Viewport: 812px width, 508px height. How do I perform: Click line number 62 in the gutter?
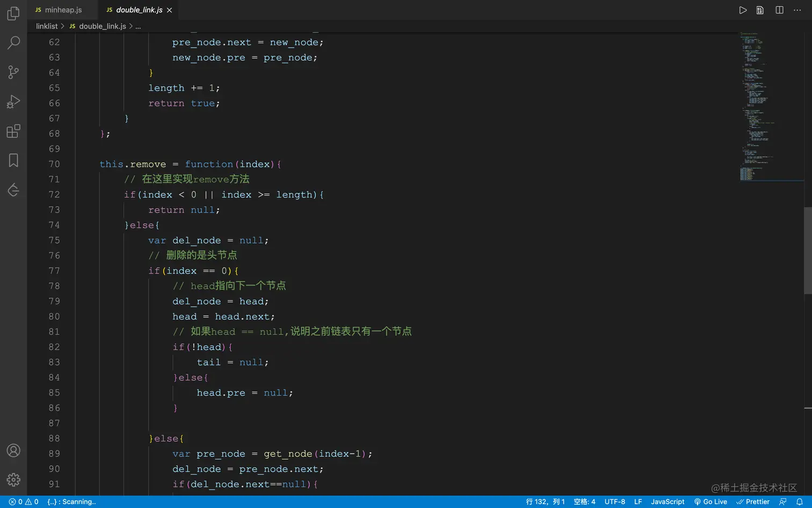pyautogui.click(x=54, y=42)
